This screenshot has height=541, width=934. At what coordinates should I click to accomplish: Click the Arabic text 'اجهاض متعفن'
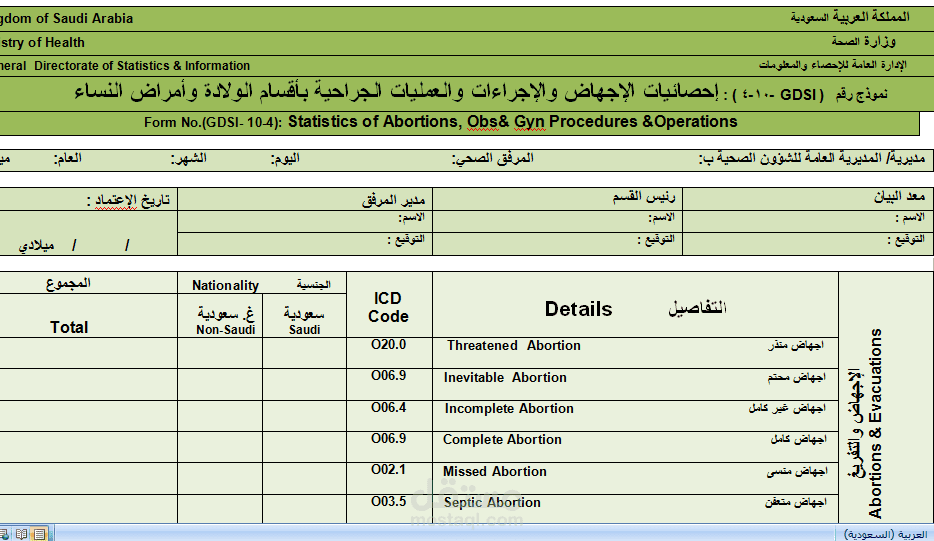tap(796, 502)
